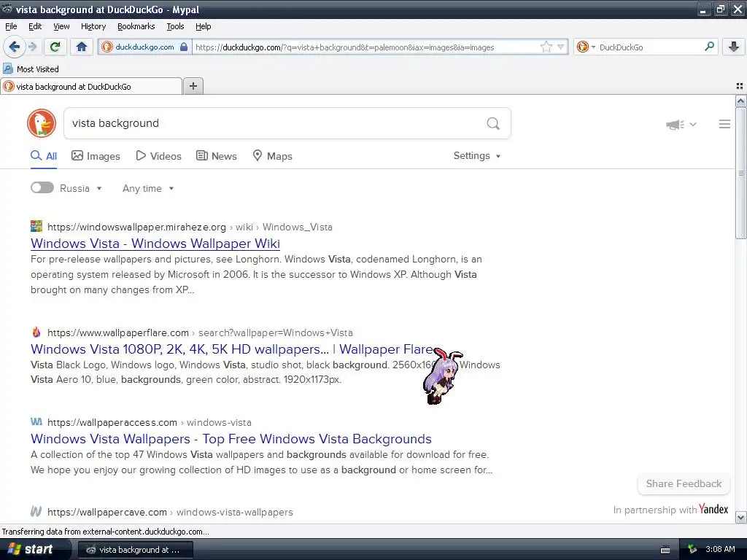Switch to the All results tab

point(44,156)
